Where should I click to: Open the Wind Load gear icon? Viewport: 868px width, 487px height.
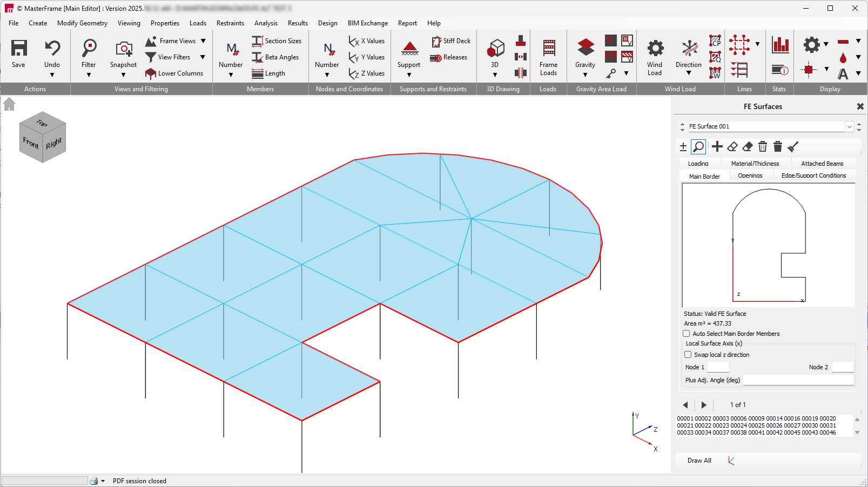click(x=655, y=48)
